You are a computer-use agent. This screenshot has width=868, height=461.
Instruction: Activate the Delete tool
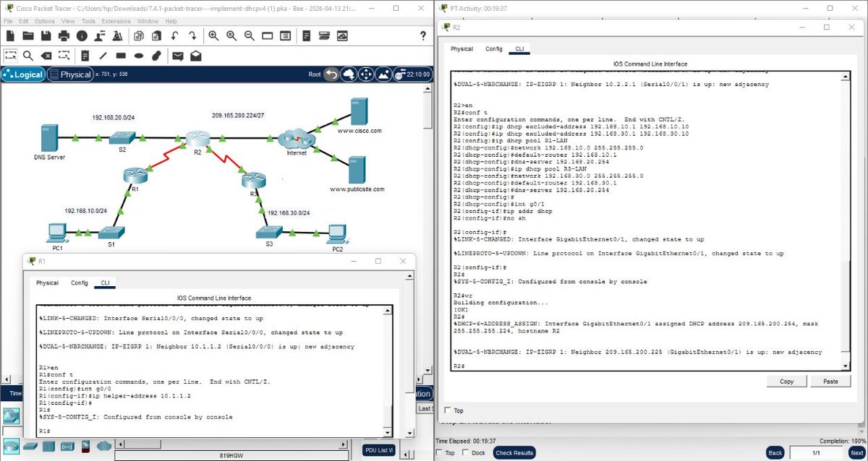tap(46, 55)
